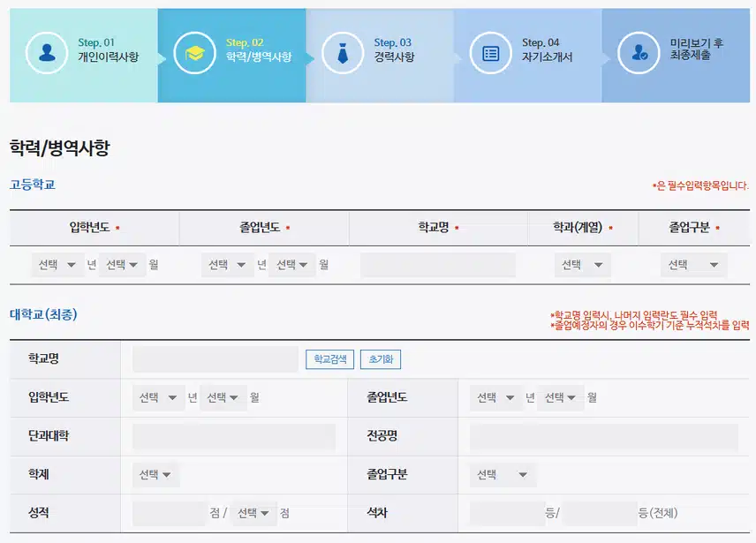Click the 대학교(최종) section title
The image size is (756, 543).
(x=43, y=314)
